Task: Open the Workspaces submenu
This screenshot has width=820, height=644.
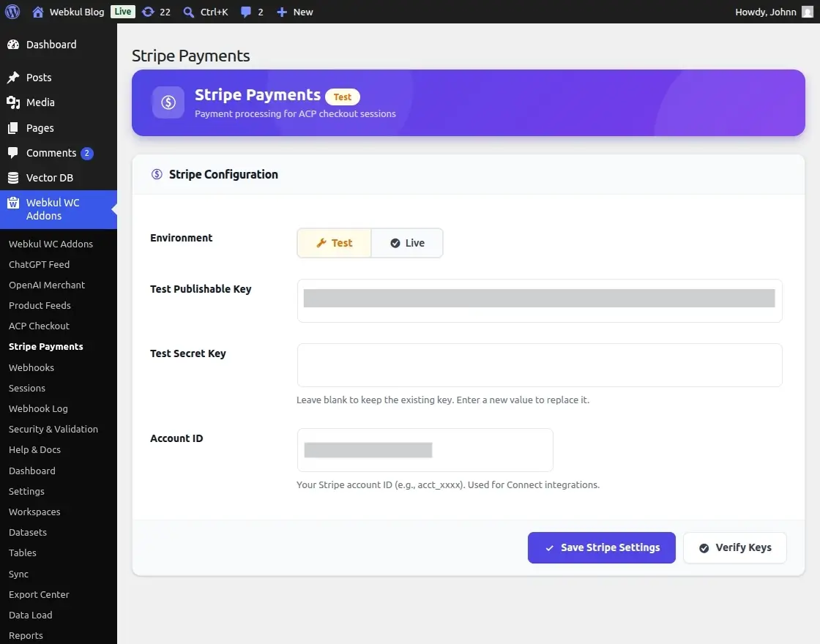Action: point(34,512)
